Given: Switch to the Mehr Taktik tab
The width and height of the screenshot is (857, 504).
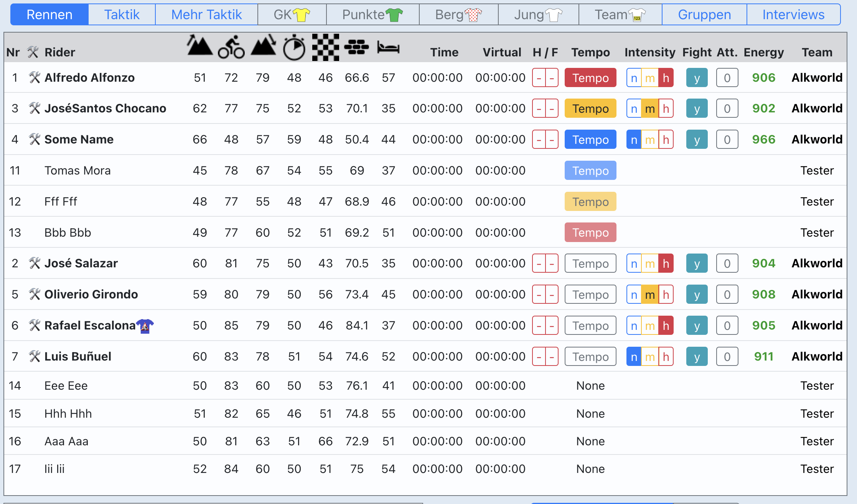Looking at the screenshot, I should pos(206,15).
